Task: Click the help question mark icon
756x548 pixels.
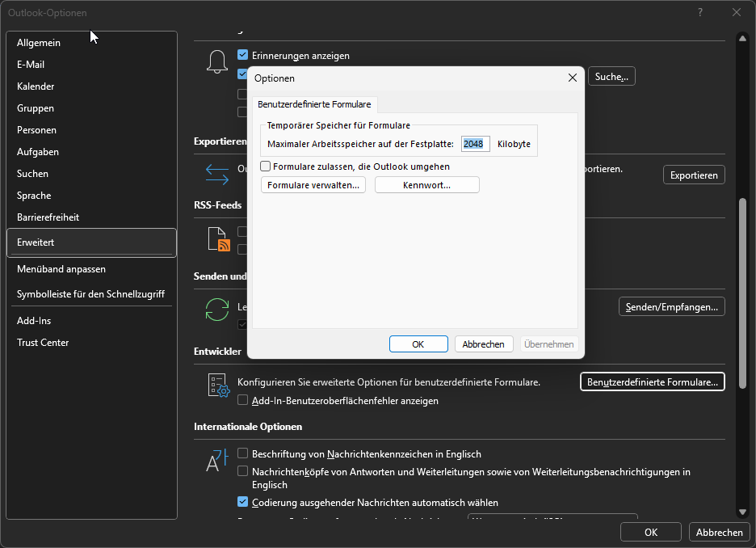Action: [x=700, y=12]
